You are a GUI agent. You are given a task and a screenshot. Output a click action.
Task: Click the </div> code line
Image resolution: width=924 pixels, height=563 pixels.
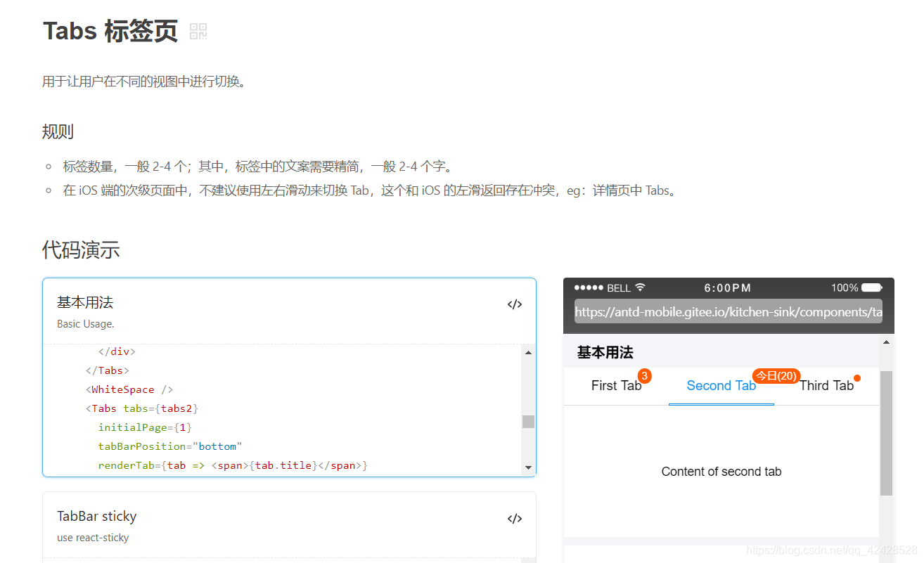pos(117,351)
